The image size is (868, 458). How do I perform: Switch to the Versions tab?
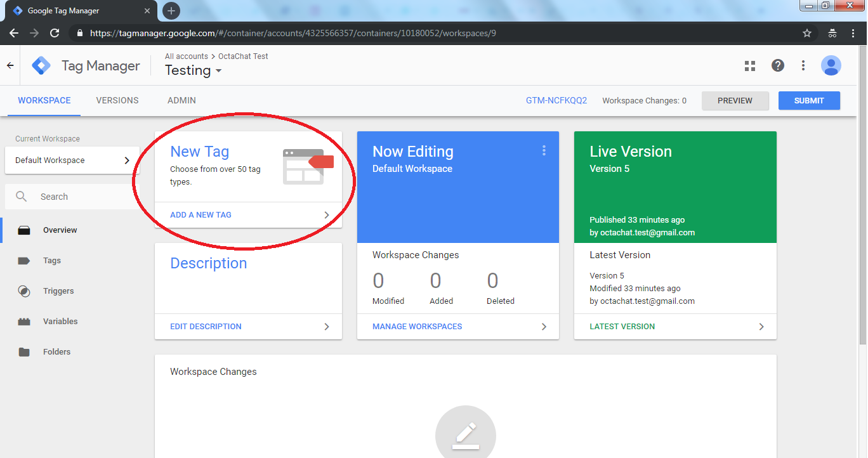[x=117, y=100]
